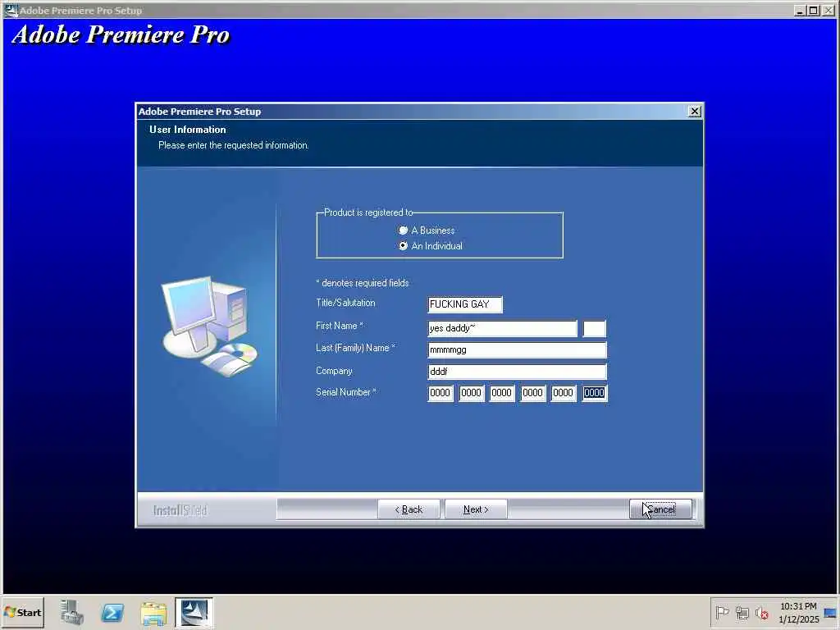
Task: Open the Windows Start menu
Action: pyautogui.click(x=22, y=612)
